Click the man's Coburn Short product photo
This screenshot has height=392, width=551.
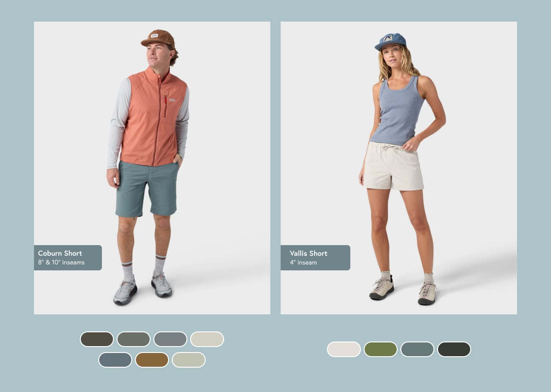(152, 168)
